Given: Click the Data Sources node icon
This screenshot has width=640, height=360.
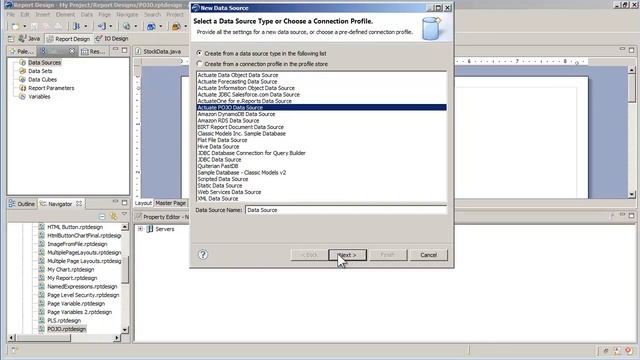Looking at the screenshot, I should [x=22, y=62].
